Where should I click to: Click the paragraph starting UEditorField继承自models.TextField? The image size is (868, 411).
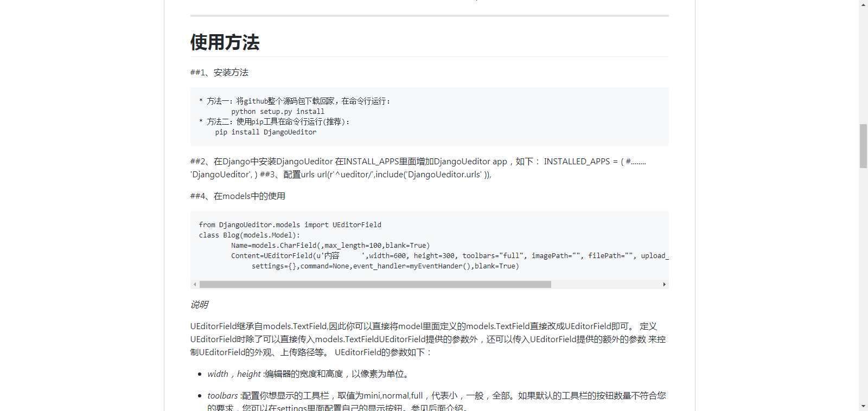(428, 339)
